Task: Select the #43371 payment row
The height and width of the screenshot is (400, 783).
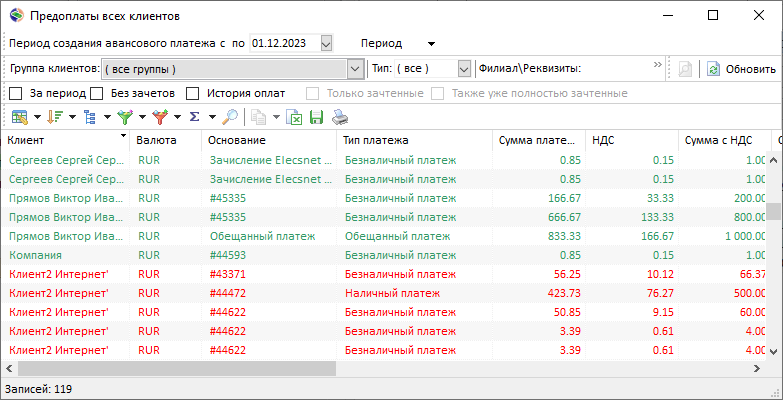Action: (x=383, y=274)
